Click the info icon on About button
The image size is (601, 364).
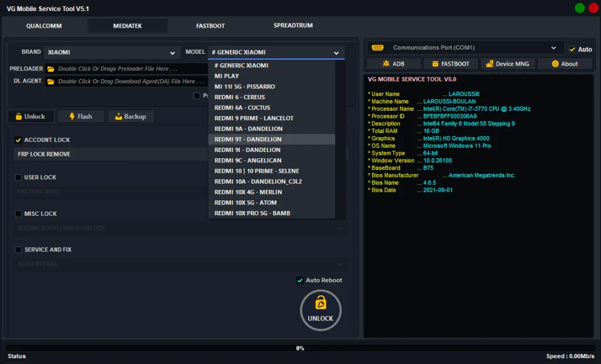click(555, 64)
